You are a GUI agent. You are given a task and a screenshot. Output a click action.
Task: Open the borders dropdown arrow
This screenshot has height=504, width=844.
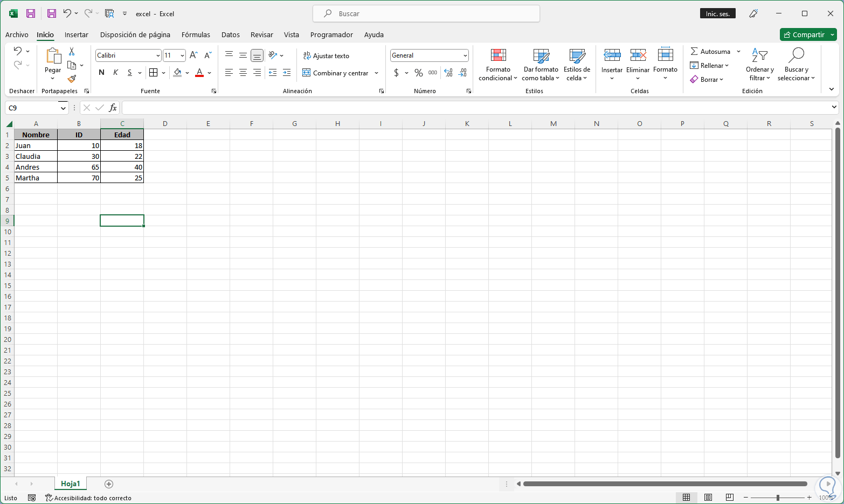click(x=163, y=73)
